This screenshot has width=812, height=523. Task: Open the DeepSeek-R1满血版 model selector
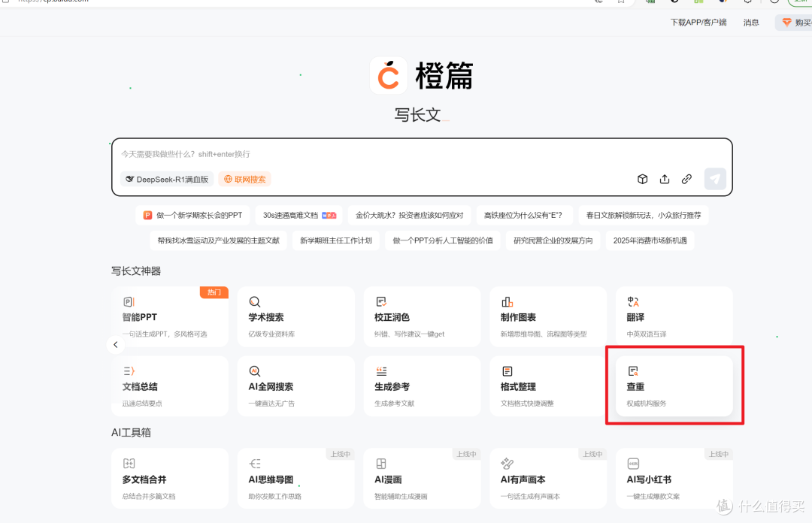pos(167,179)
